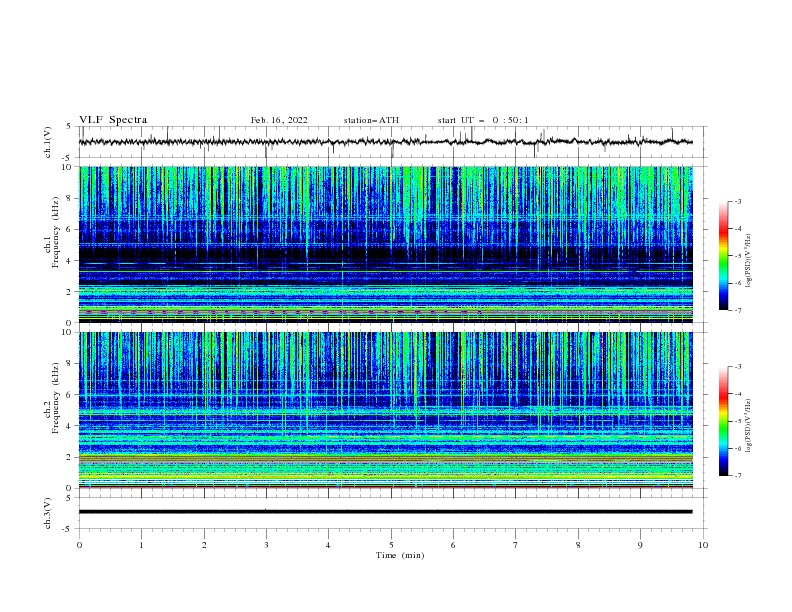792x612 pixels.
Task: Click the ch.2 "Frequency (kHz)" axis label
Action: click(x=56, y=398)
